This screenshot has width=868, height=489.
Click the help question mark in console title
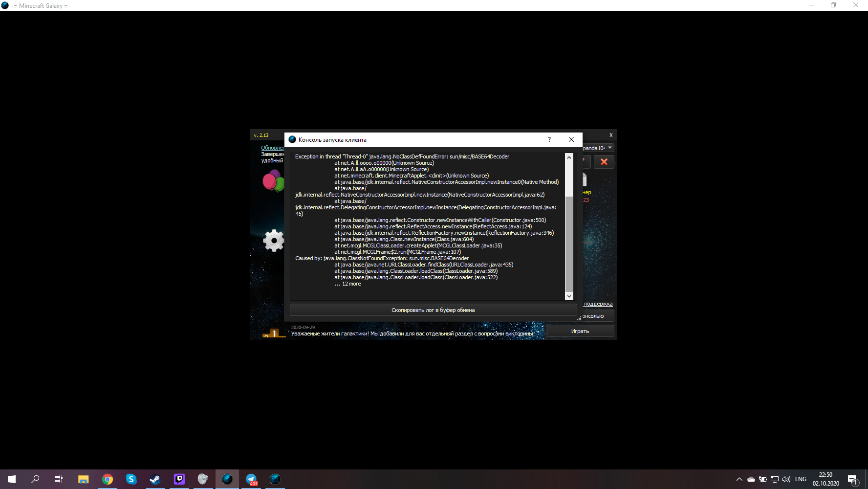(549, 139)
